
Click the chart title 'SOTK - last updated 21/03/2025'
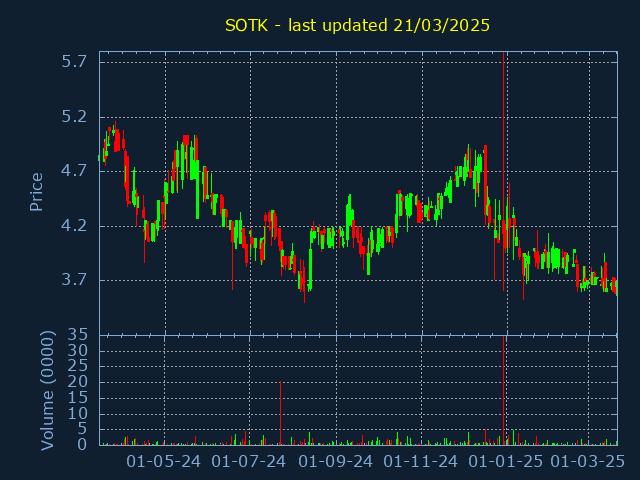(357, 26)
